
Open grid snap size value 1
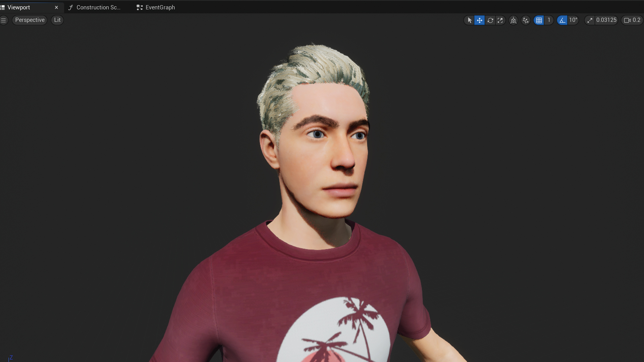tap(549, 20)
